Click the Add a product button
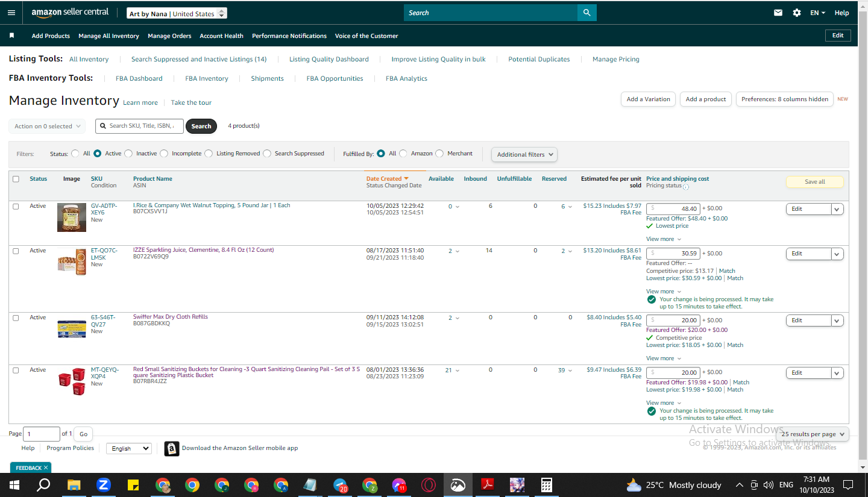This screenshot has width=868, height=497. coord(706,99)
